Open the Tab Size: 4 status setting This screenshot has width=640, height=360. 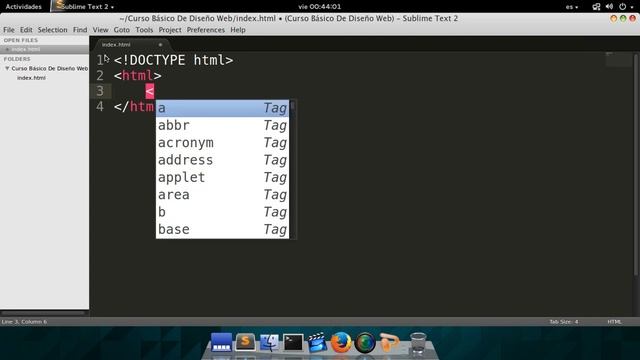564,322
